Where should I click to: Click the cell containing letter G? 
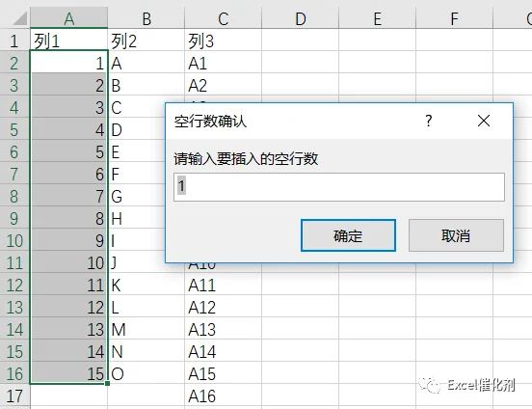138,196
